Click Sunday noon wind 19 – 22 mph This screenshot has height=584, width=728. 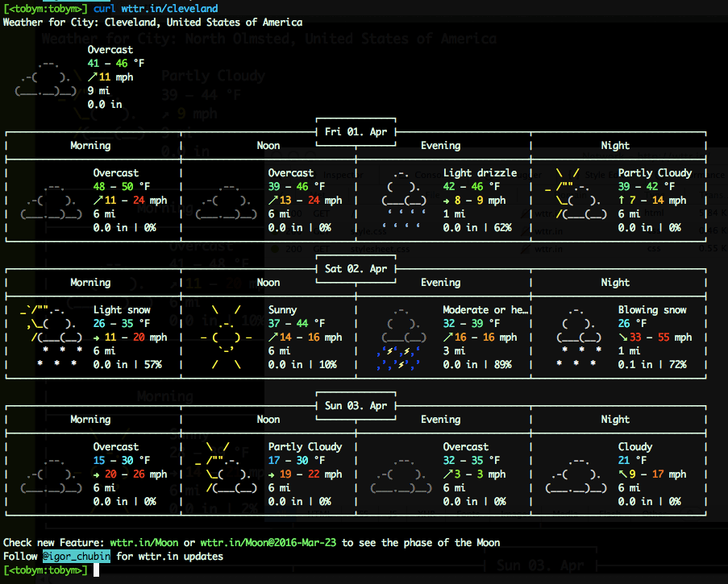pos(305,474)
